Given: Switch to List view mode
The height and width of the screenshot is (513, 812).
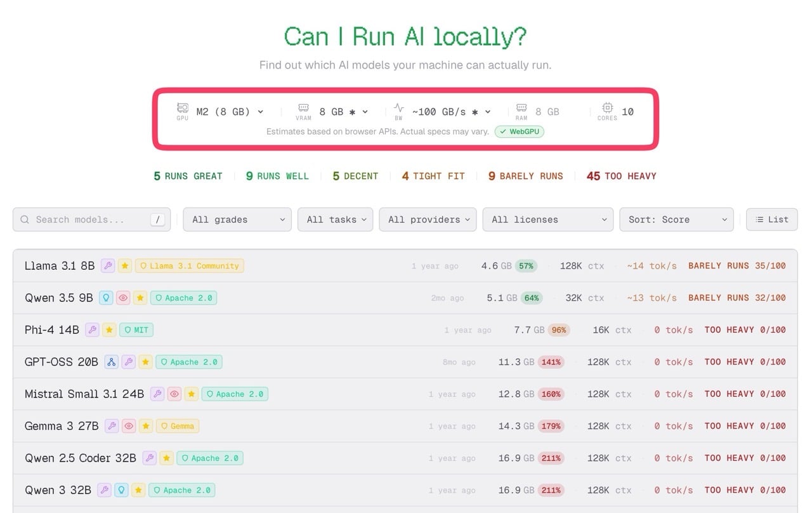Looking at the screenshot, I should 772,219.
